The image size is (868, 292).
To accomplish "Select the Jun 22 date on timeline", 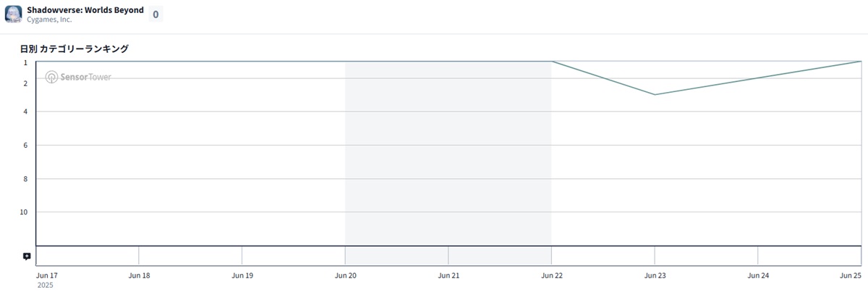I will pyautogui.click(x=552, y=275).
